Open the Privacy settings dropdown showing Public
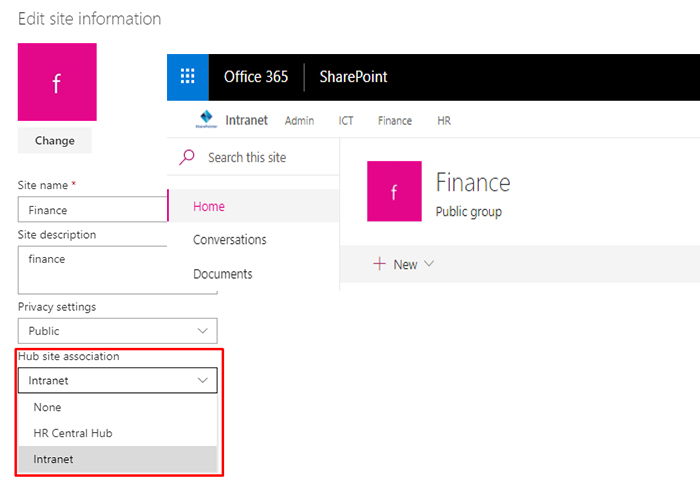 point(117,331)
